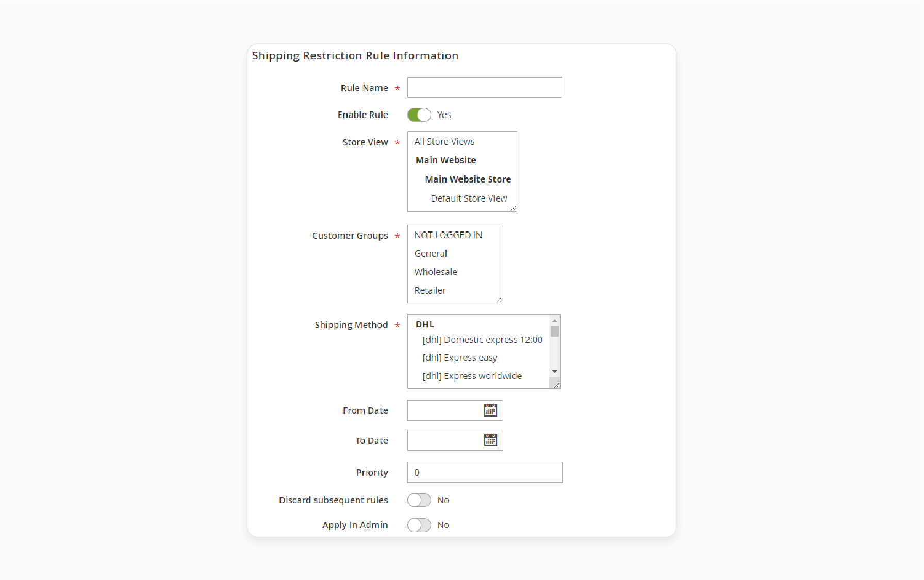This screenshot has height=580, width=924.
Task: Toggle Discard subsequent rules switch
Action: 419,500
